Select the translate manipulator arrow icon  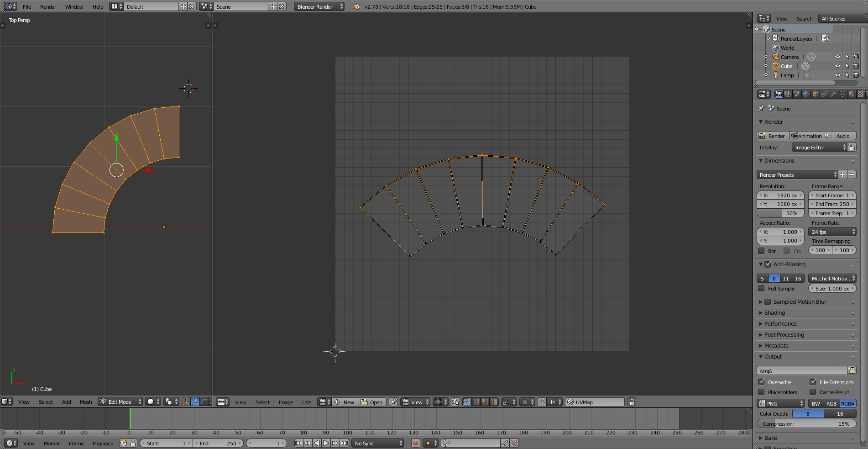pos(195,401)
